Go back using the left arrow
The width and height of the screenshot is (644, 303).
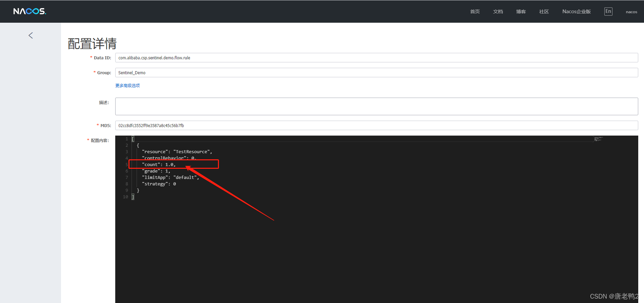31,35
